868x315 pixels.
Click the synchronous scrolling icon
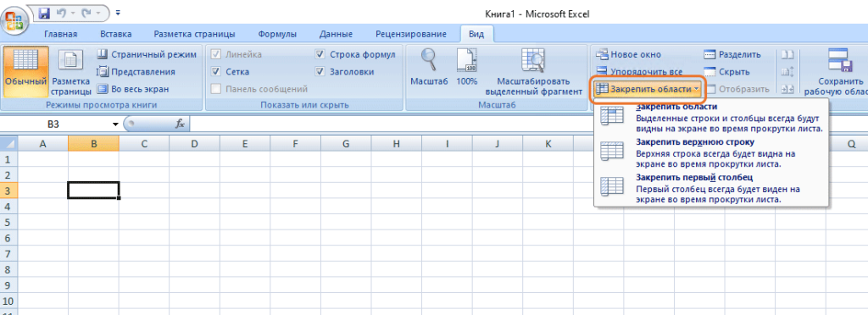click(x=787, y=72)
